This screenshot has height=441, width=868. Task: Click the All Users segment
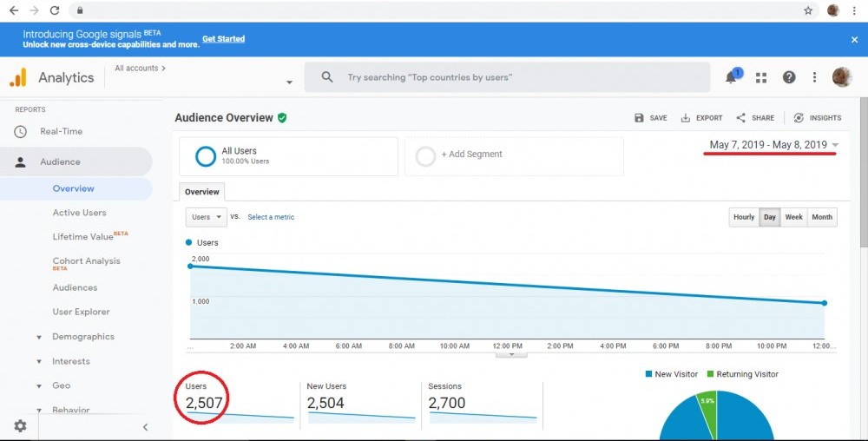288,156
